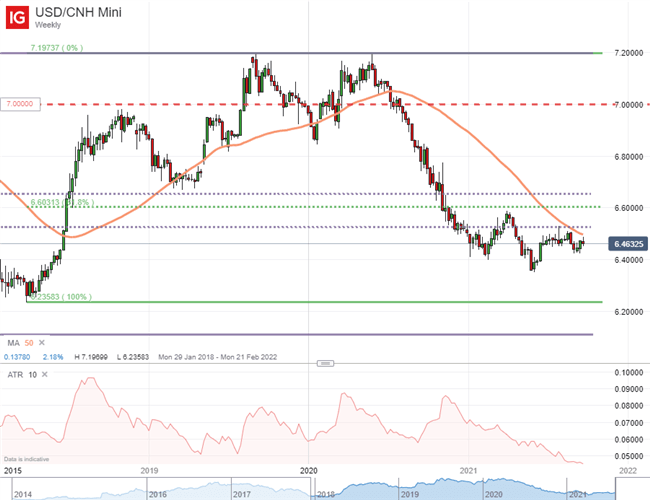The height and width of the screenshot is (500, 650).
Task: Click the 2.18% change value
Action: click(x=53, y=357)
